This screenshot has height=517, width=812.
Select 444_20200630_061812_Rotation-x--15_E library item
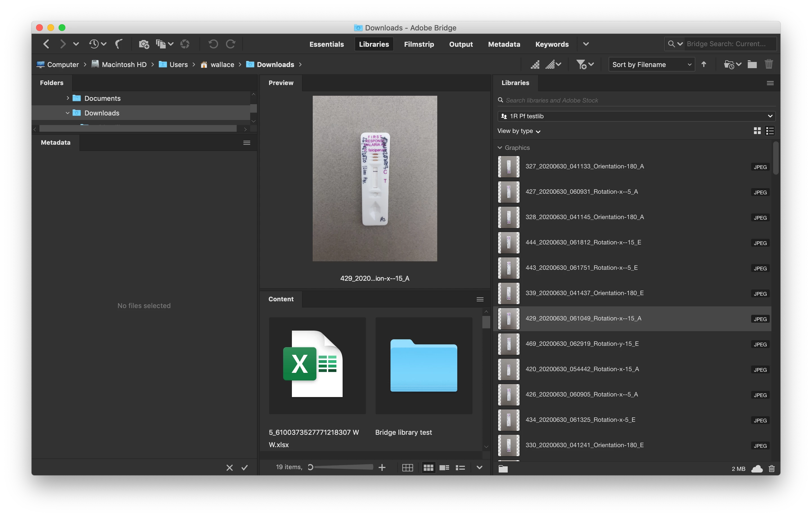coord(583,242)
